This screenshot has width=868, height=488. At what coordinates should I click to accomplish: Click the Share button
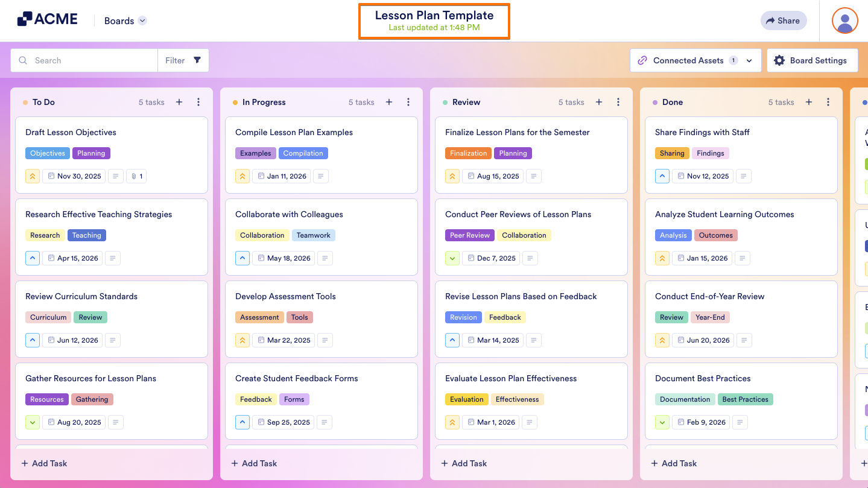point(783,21)
